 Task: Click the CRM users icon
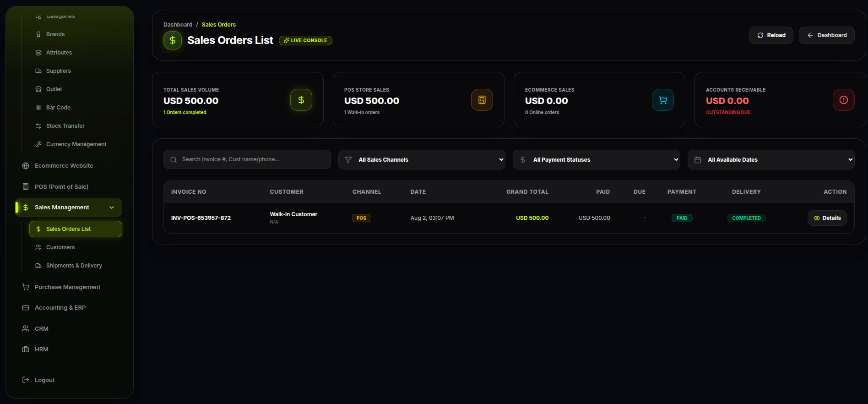pyautogui.click(x=26, y=328)
